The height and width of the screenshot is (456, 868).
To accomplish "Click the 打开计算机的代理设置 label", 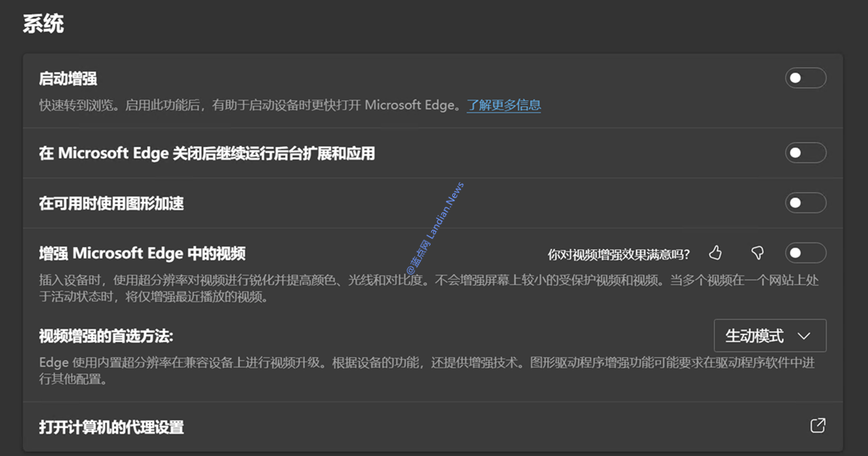I will 111,427.
